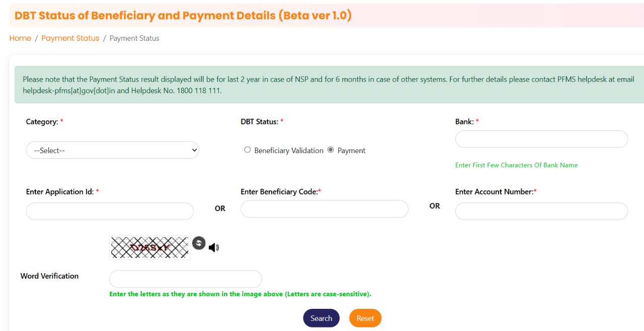Viewport: 644px width, 331px height.
Task: Click the captcha image
Action: pyautogui.click(x=149, y=247)
